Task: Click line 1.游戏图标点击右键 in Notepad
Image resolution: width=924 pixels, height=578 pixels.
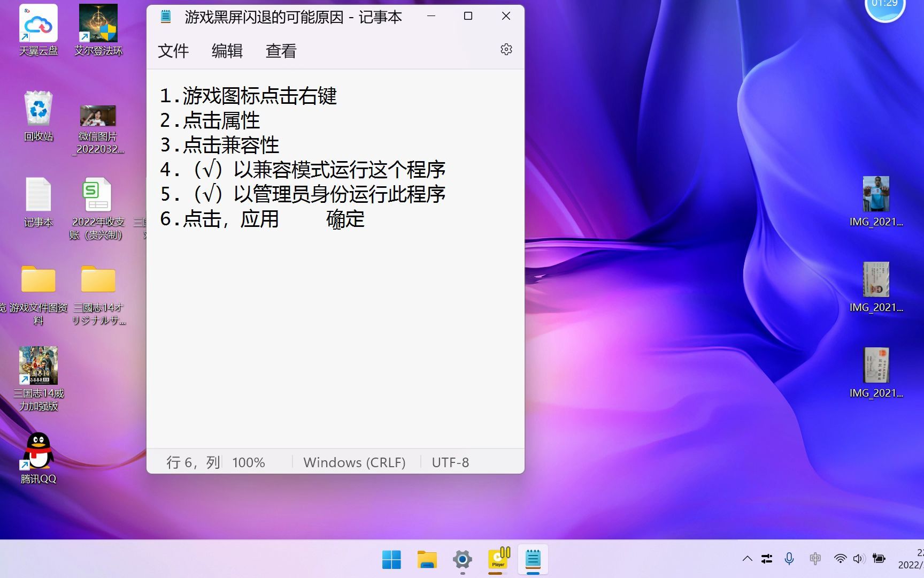Action: (x=248, y=96)
